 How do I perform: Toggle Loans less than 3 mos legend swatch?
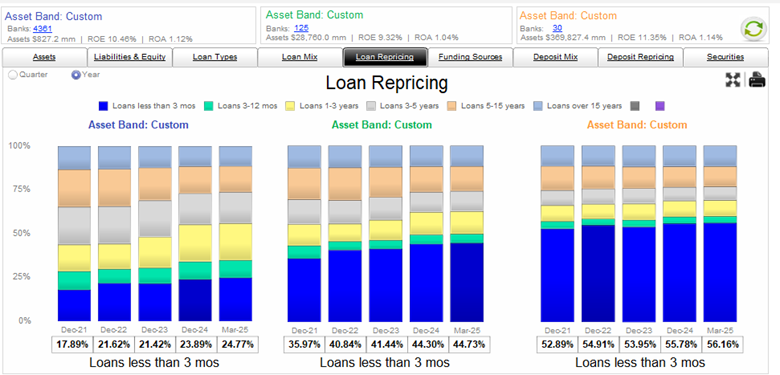pos(103,106)
